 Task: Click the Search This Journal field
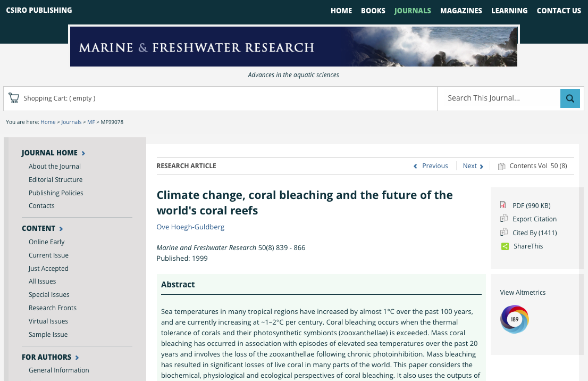499,98
